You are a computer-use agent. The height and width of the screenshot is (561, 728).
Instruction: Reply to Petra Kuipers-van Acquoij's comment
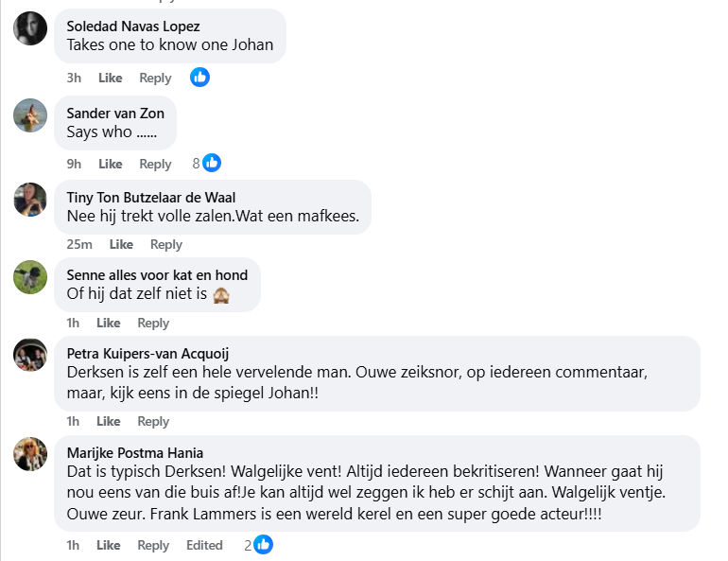coord(153,421)
